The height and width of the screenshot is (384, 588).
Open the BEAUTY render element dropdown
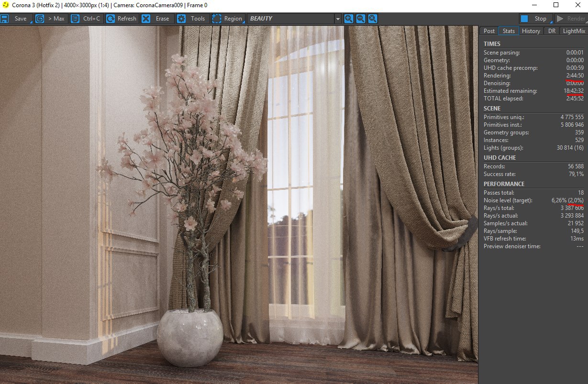(x=294, y=19)
